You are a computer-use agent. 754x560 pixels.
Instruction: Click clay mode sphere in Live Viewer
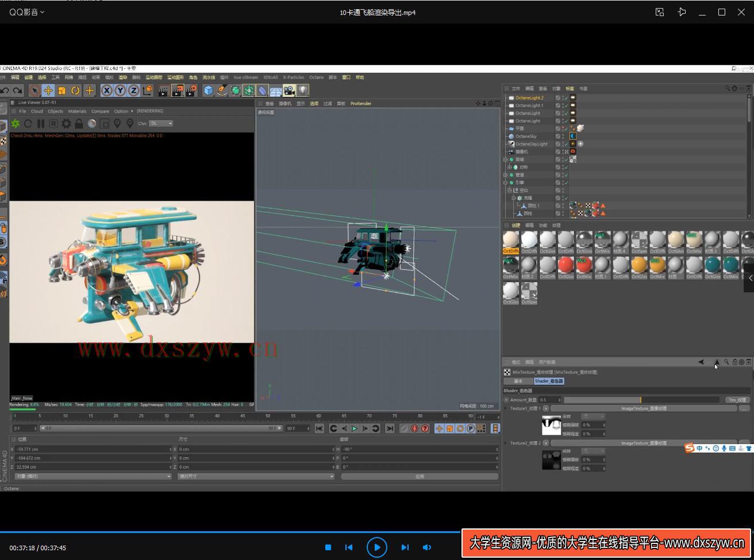point(91,123)
